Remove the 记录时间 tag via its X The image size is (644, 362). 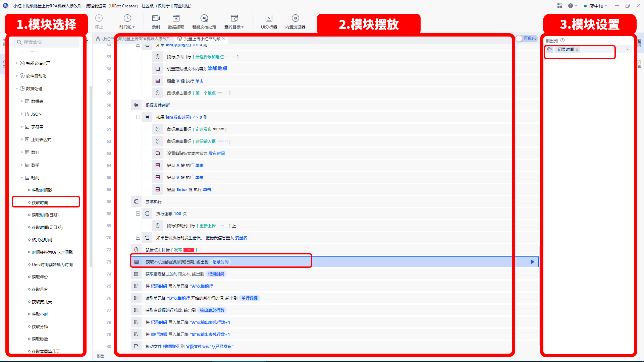577,50
